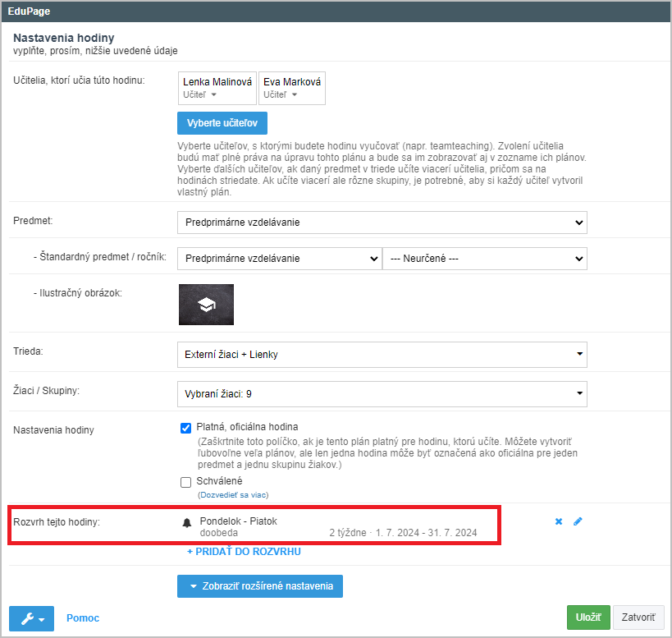The image size is (672, 638).
Task: Click the green Uložiť button
Action: click(588, 617)
